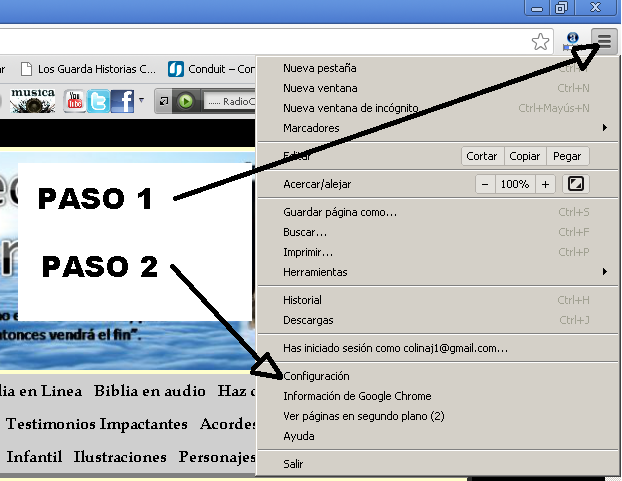Open the Biblia en audio page link
Viewport: 622px width, 481px height.
pos(150,391)
